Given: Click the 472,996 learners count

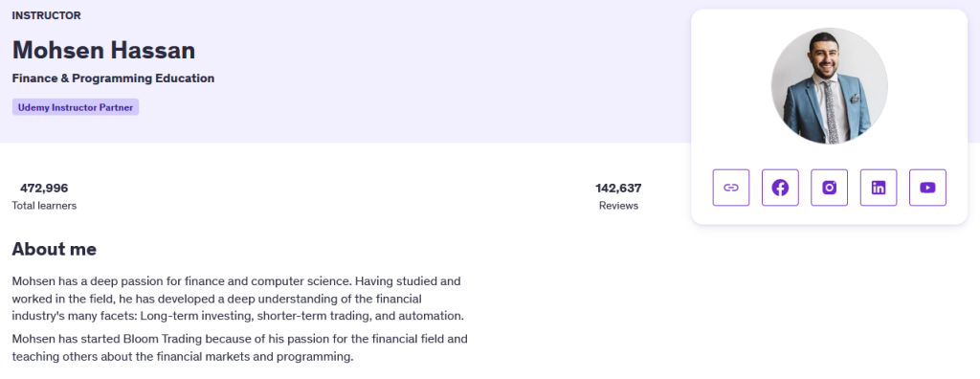Looking at the screenshot, I should [x=44, y=188].
